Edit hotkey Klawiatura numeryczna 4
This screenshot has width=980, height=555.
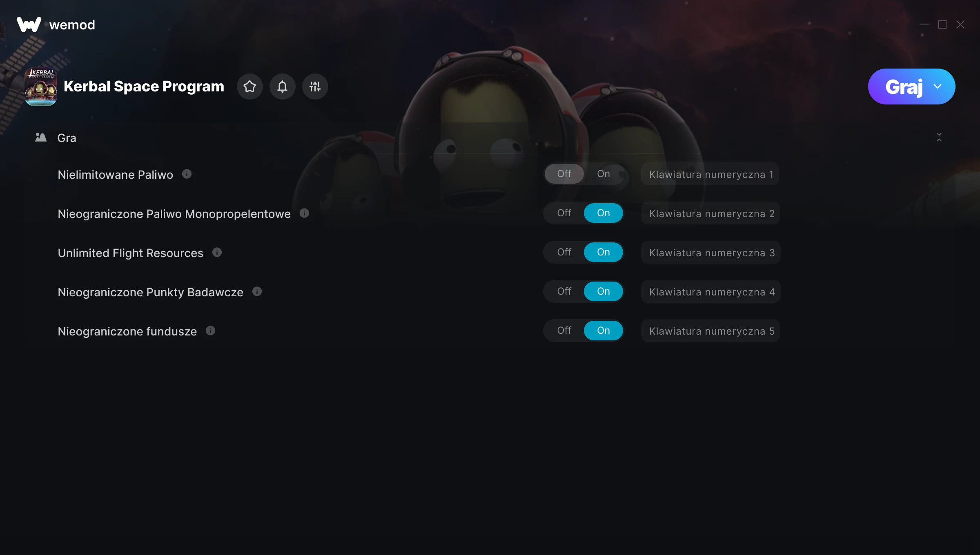click(x=710, y=292)
